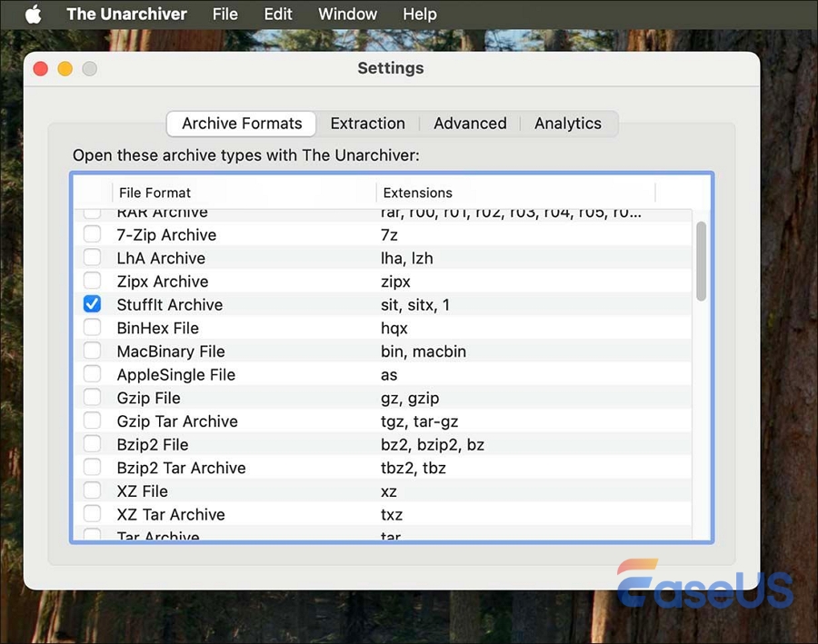Click the Extensions column header
Viewport: 818px width, 644px height.
(418, 193)
